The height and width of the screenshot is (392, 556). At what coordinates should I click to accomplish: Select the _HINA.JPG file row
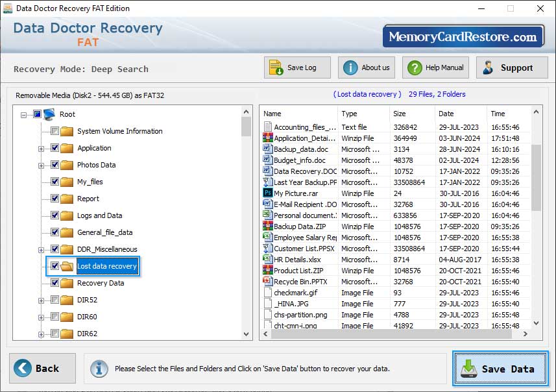point(396,304)
